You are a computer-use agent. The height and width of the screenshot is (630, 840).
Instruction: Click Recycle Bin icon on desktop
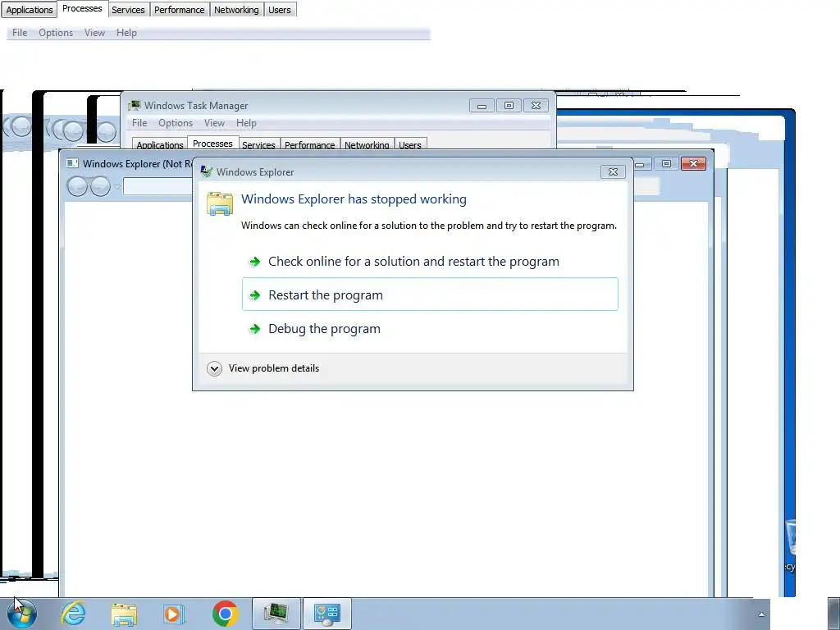pos(790,537)
